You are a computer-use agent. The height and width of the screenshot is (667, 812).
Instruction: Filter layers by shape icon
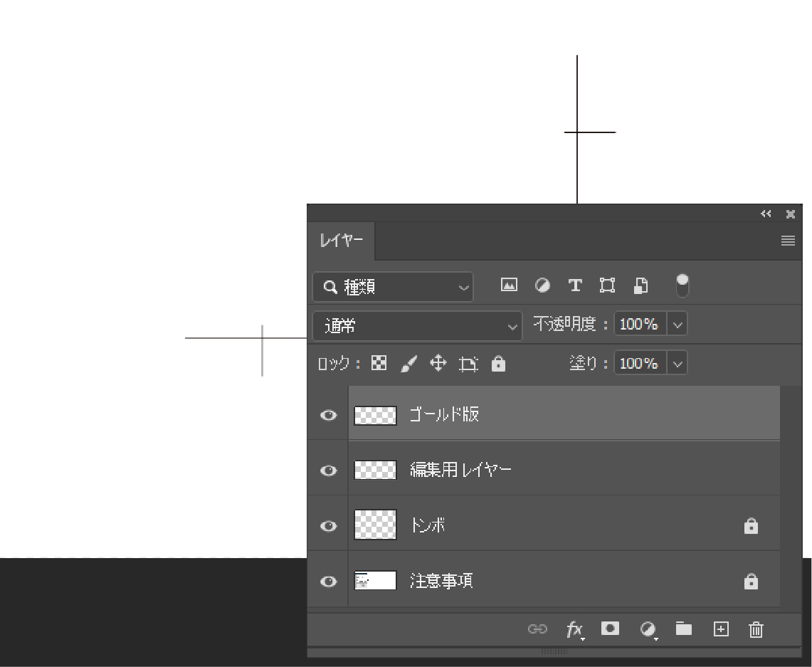[x=608, y=285]
